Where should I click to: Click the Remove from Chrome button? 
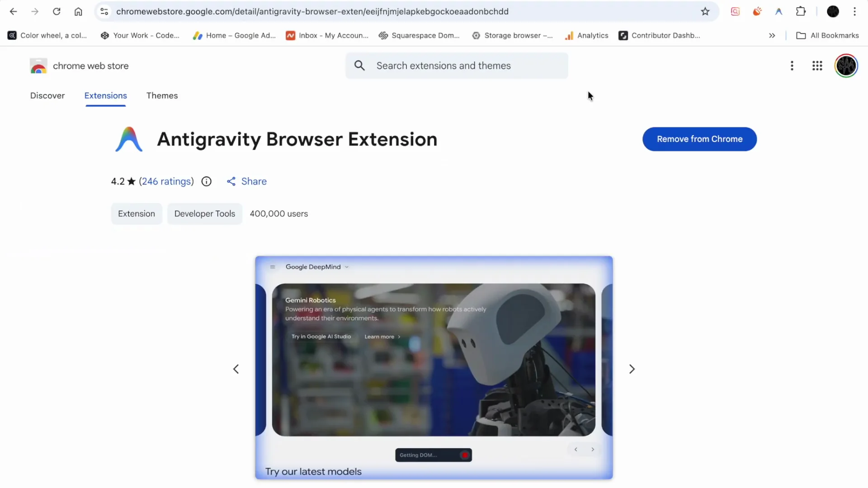[x=699, y=139]
